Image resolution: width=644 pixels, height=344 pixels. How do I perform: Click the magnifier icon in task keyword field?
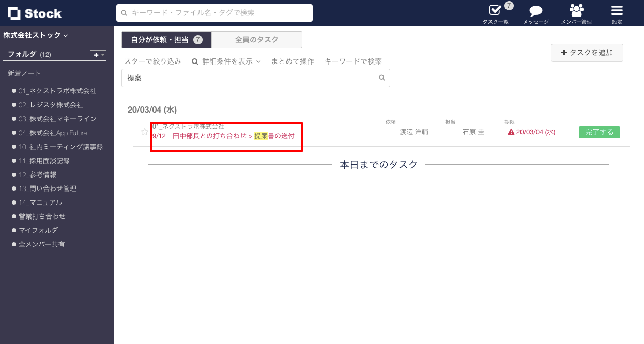click(382, 78)
